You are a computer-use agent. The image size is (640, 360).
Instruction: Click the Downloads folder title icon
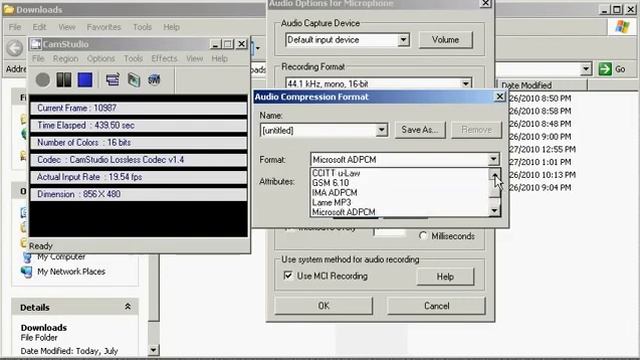click(9, 9)
